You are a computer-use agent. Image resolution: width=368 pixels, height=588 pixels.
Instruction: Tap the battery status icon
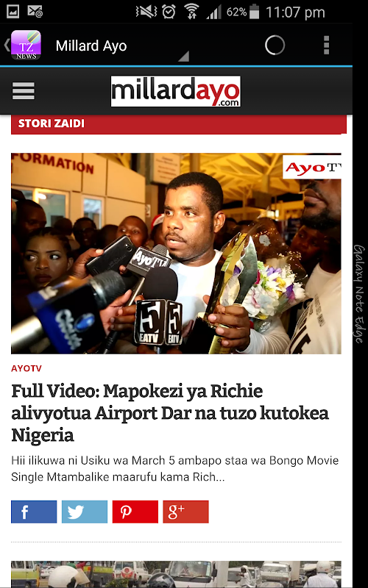[254, 12]
